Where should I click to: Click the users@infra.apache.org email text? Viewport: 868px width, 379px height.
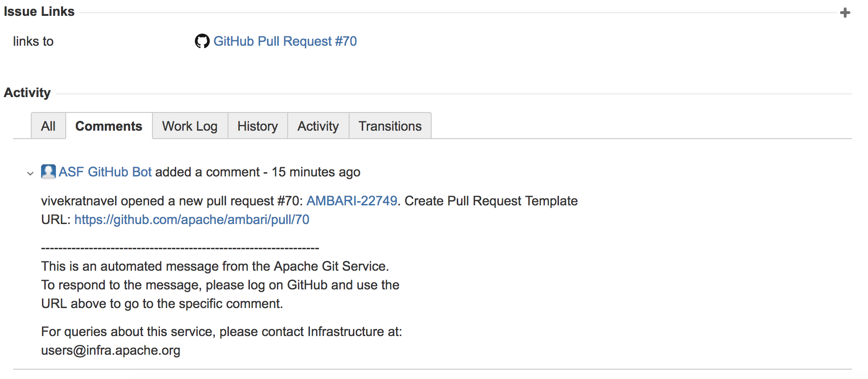110,350
